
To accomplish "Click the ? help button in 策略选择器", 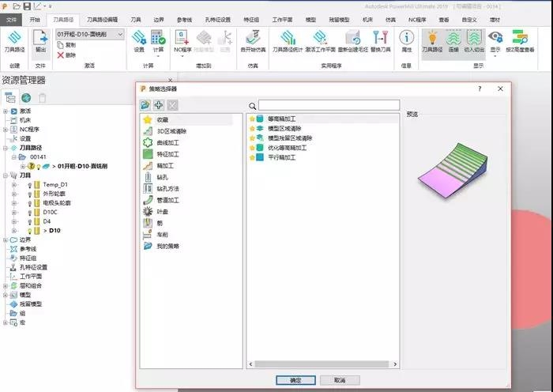I will coord(480,89).
